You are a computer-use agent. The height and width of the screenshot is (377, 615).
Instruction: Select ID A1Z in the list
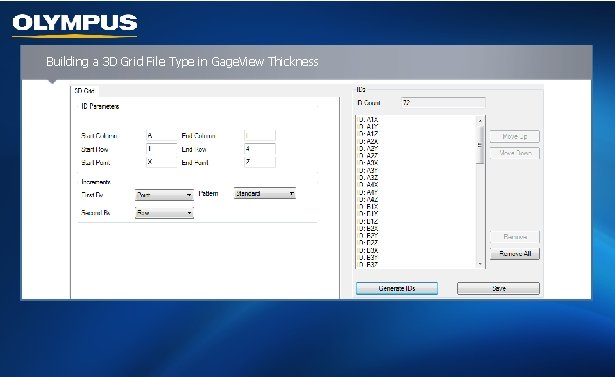click(x=368, y=134)
